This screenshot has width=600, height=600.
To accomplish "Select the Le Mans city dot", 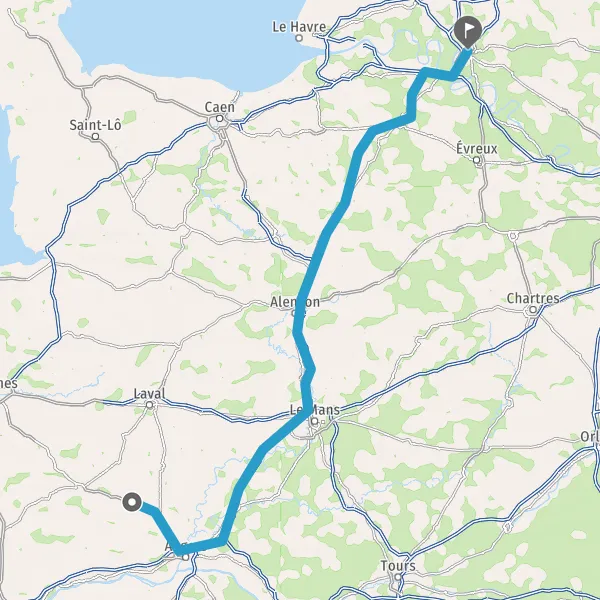I will 315,422.
